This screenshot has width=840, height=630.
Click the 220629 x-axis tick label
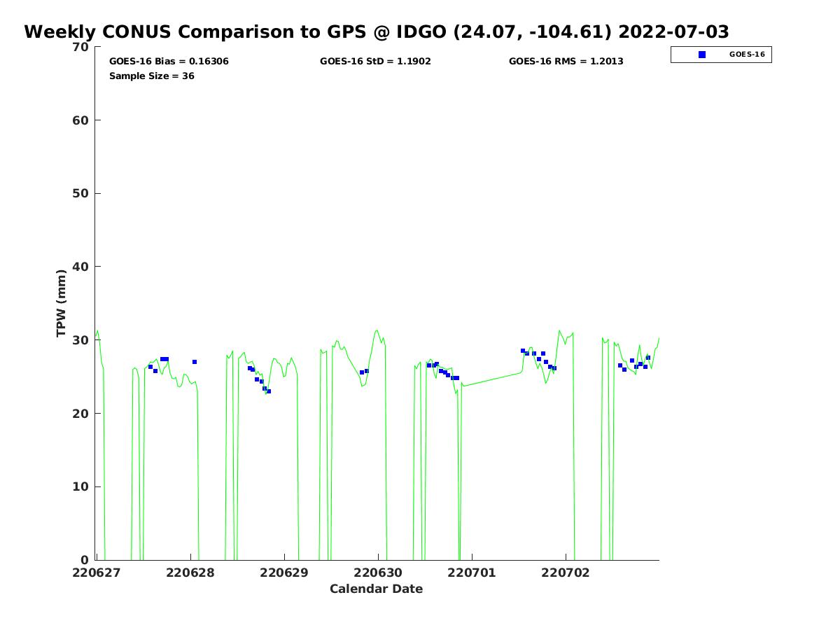pyautogui.click(x=283, y=573)
